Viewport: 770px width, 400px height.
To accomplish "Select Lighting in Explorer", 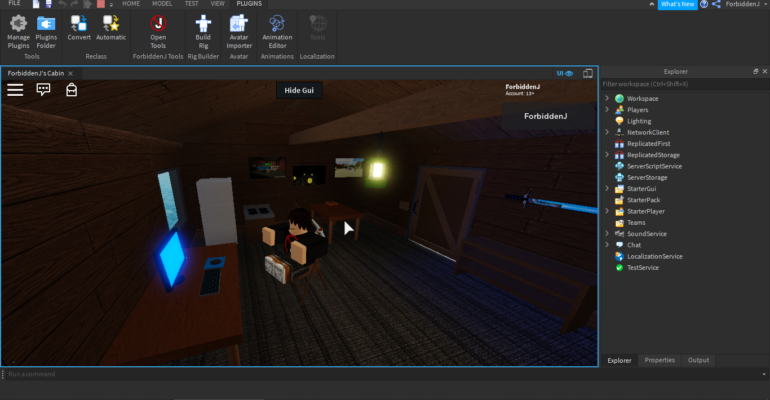I will click(639, 121).
